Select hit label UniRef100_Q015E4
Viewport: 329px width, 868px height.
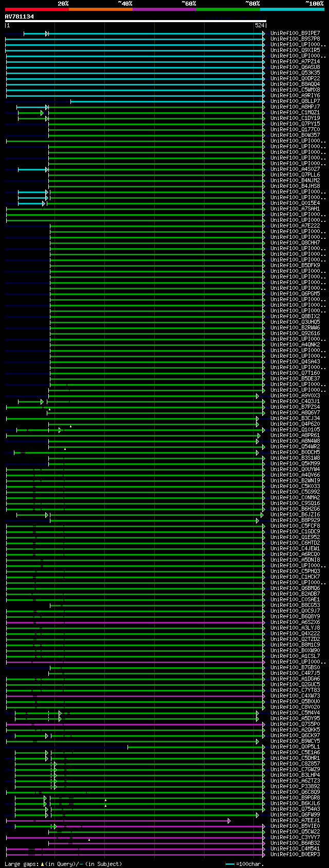[x=295, y=203]
